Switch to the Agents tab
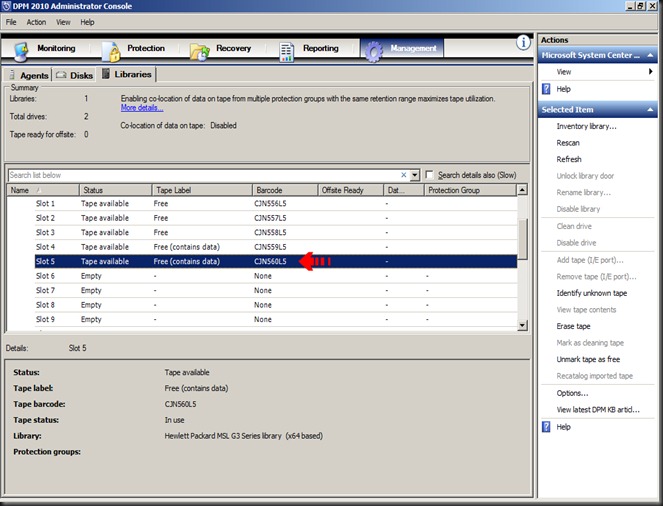 point(28,75)
